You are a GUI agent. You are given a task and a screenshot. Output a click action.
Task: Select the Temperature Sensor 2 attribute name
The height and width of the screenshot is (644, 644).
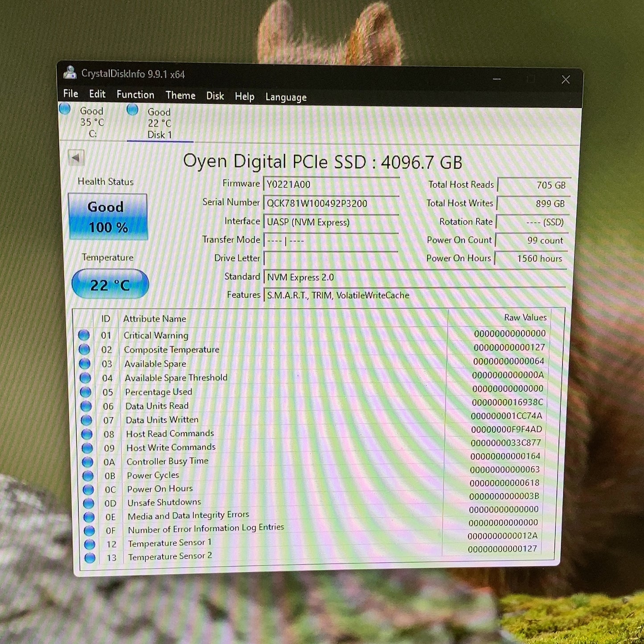coord(170,556)
